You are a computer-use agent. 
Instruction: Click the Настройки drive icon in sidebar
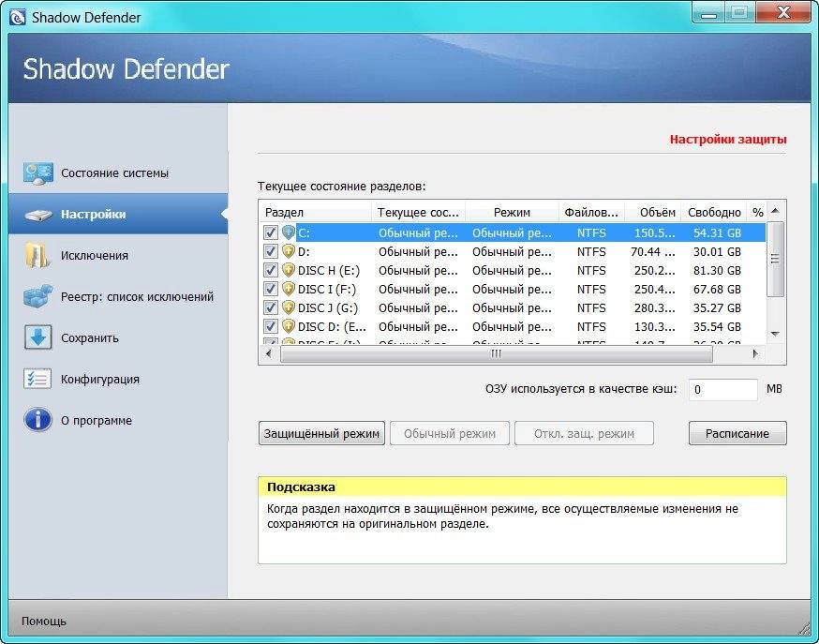click(x=38, y=215)
